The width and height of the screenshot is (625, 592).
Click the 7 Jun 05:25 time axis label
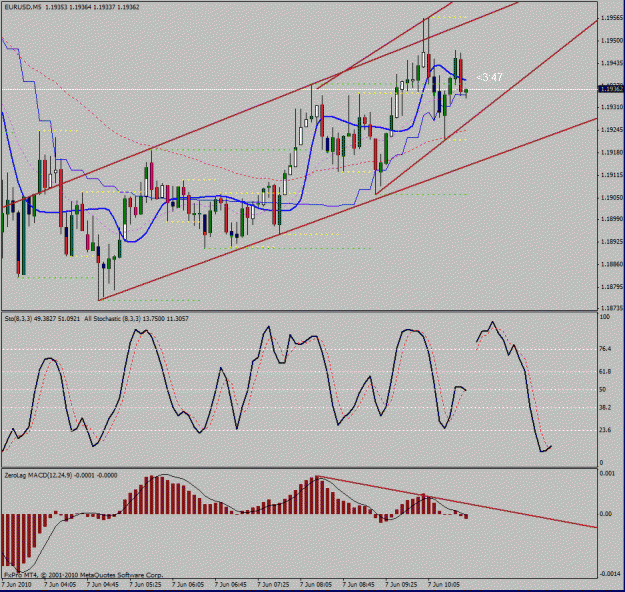tap(145, 584)
